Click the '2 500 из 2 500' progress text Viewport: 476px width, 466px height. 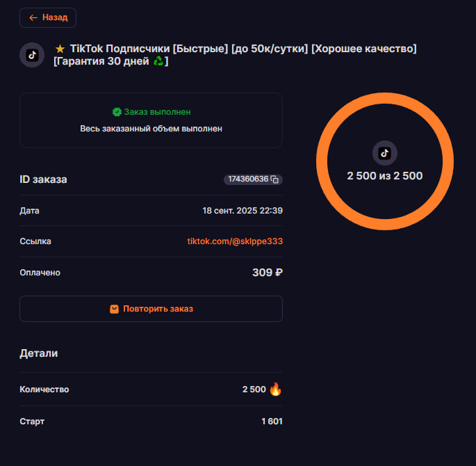pos(384,176)
